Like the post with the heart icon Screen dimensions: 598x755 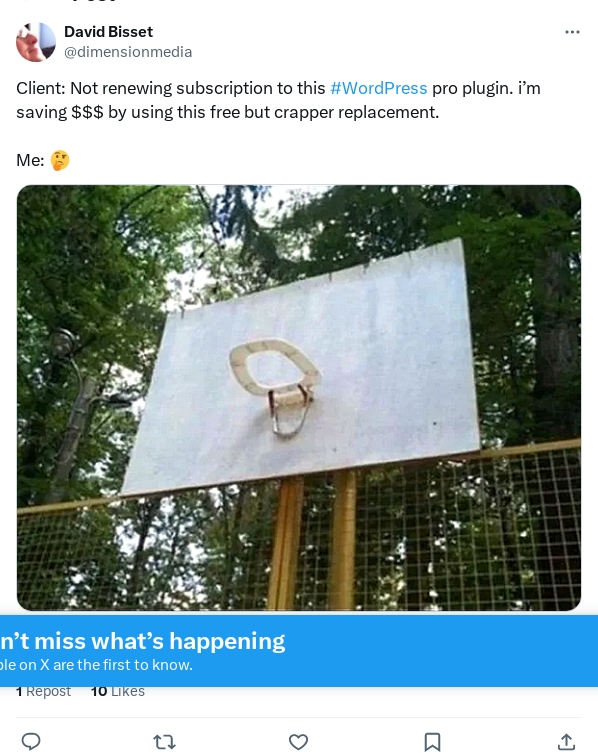(x=299, y=742)
